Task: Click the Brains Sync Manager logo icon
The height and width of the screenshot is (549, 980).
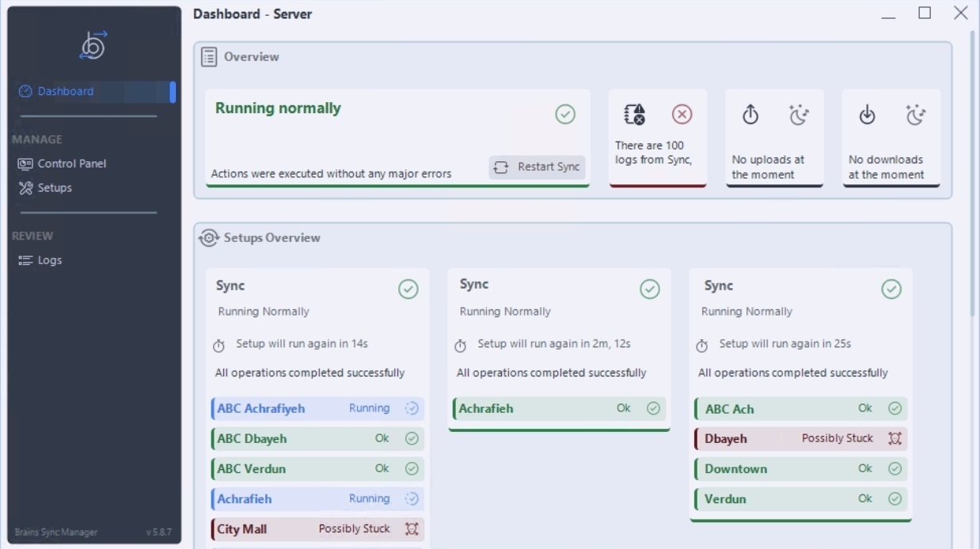Action: (x=94, y=46)
